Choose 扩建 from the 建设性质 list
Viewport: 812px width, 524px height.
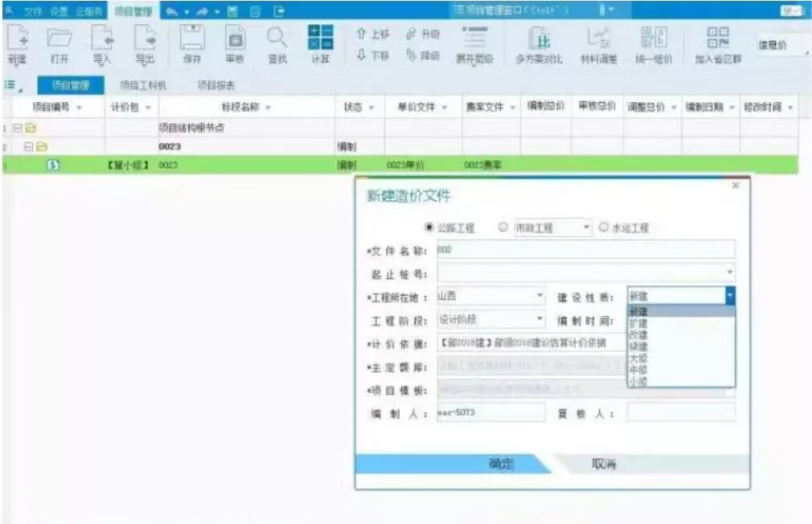(x=638, y=323)
